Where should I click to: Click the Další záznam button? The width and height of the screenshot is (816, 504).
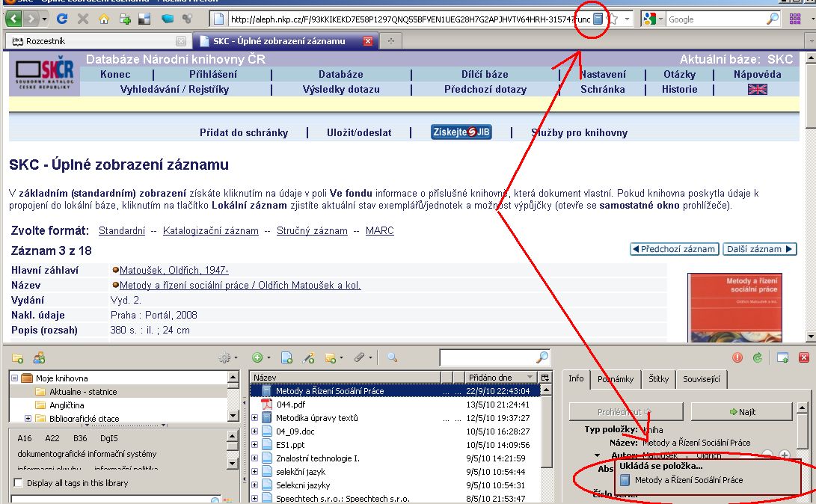pos(759,249)
